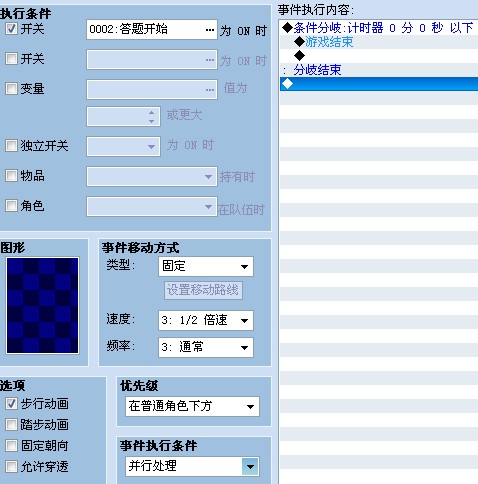The height and width of the screenshot is (484, 478).
Task: Open switch picker for 0002:答题开始 field
Action: 210,30
